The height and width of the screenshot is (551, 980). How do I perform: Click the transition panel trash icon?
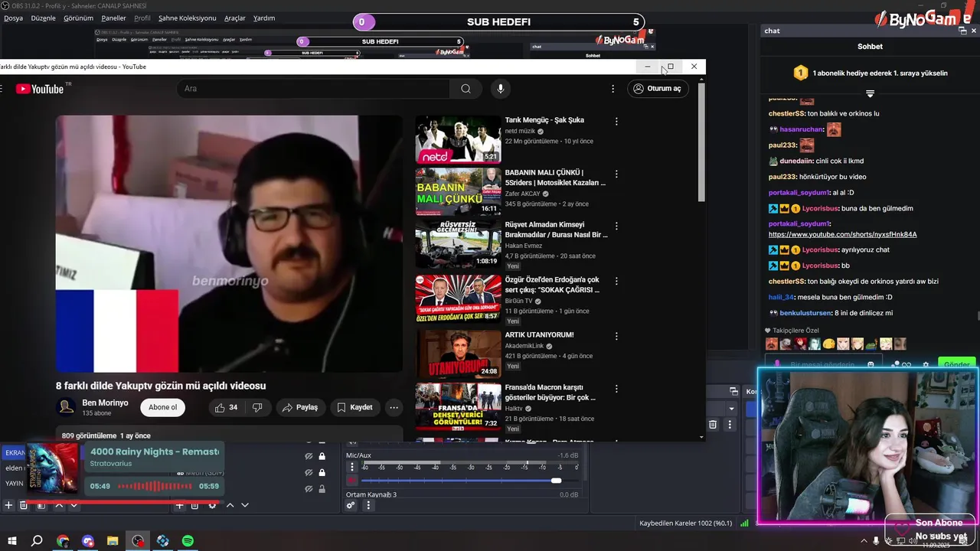click(713, 424)
